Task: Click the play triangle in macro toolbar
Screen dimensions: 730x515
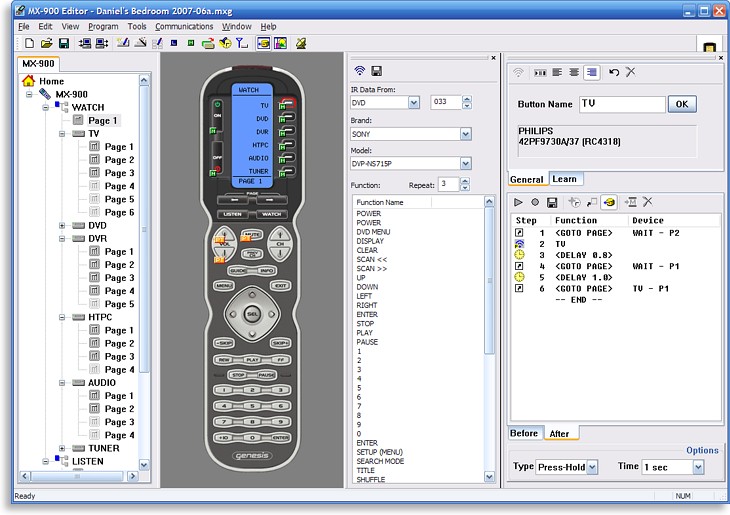Action: (518, 202)
